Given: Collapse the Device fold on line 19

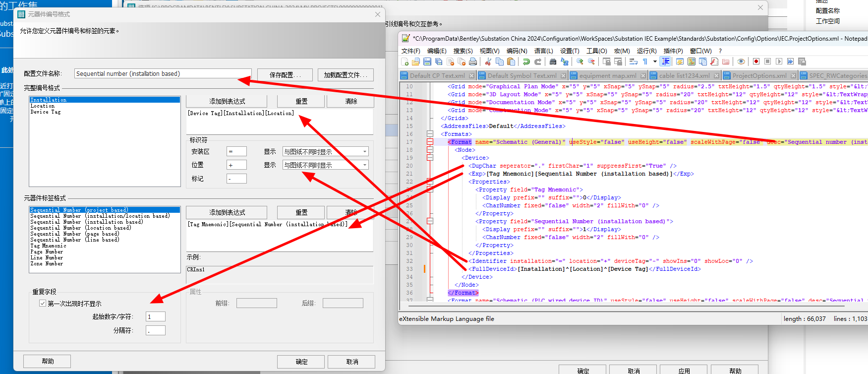Looking at the screenshot, I should [430, 158].
